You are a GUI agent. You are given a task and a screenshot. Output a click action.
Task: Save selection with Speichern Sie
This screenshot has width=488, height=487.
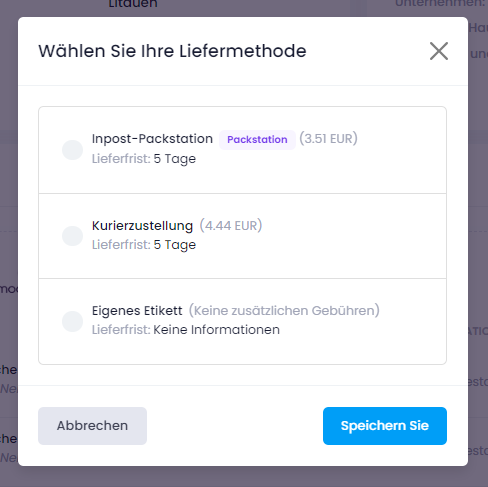[x=385, y=426]
